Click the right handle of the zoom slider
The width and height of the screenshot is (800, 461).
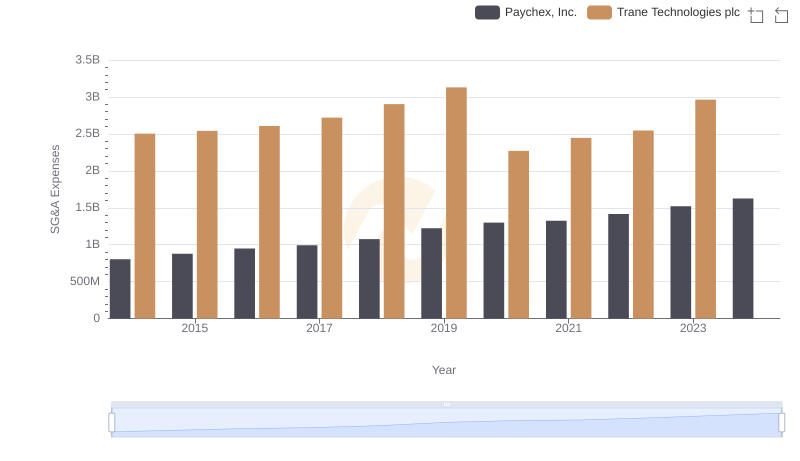(x=782, y=423)
